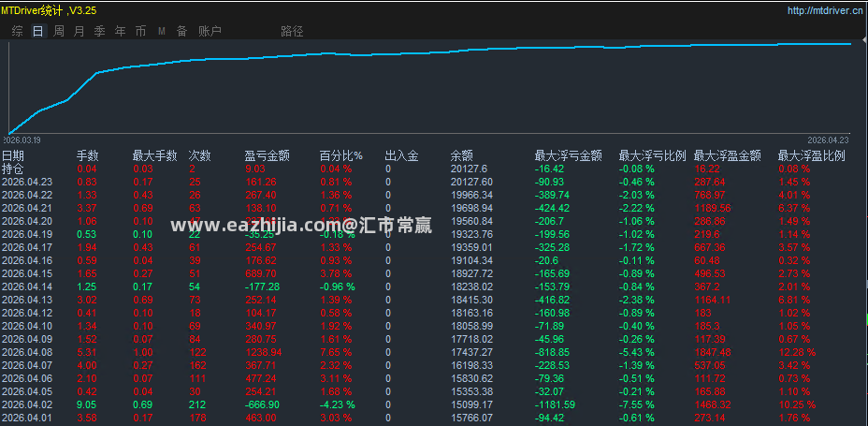
Task: Click profit value 1238.94
Action: (x=263, y=352)
